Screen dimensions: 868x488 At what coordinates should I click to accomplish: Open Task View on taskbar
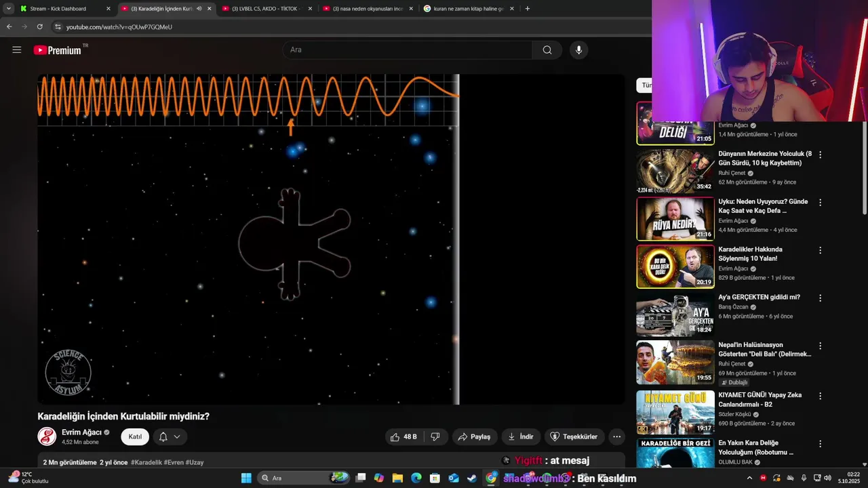(x=361, y=478)
